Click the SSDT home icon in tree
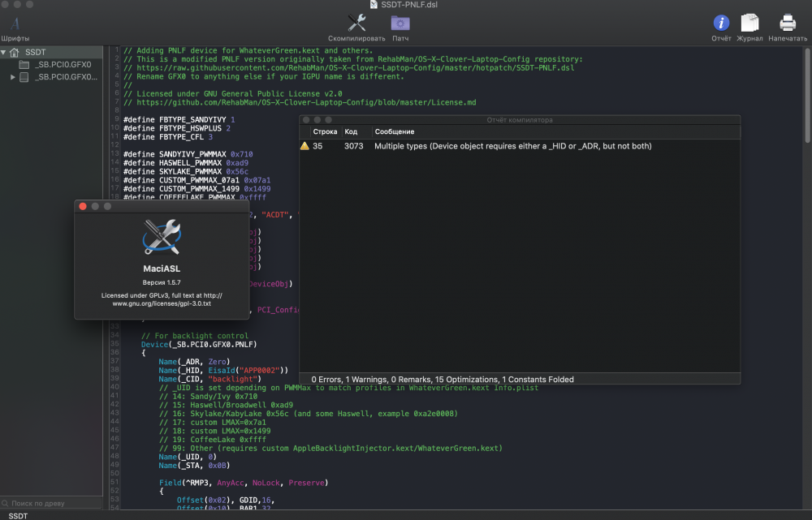Screen dimensions: 812x520 [x=15, y=52]
